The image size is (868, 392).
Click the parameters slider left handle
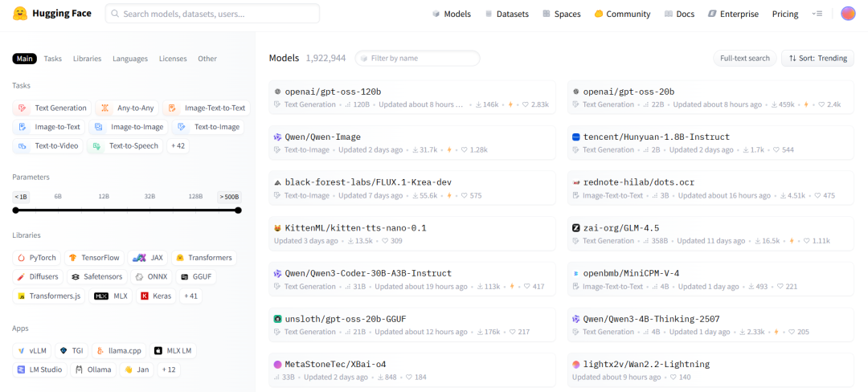click(15, 210)
